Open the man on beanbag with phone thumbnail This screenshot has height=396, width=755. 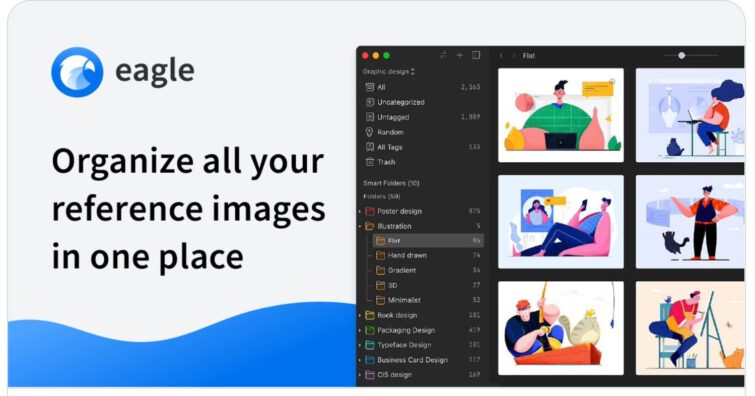[561, 222]
